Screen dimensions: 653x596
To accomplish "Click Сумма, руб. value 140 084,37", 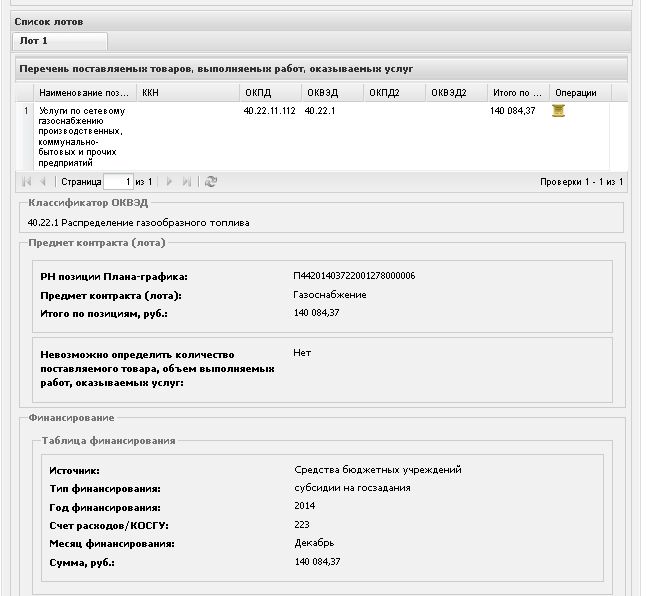I will (317, 561).
